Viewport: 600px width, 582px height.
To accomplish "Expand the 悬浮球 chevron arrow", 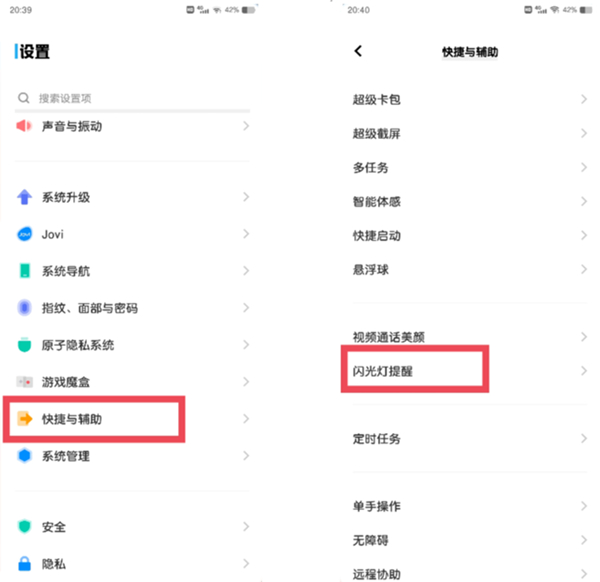I will pos(583,270).
